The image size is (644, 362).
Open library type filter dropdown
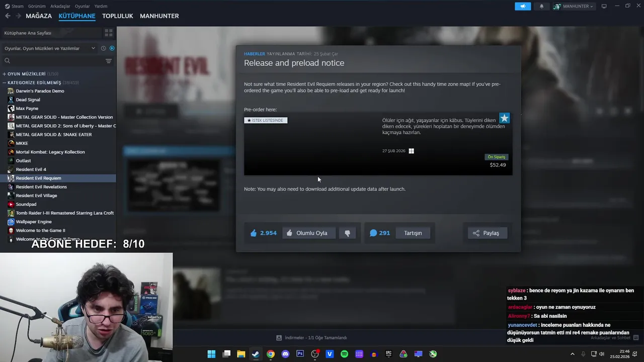[49, 48]
